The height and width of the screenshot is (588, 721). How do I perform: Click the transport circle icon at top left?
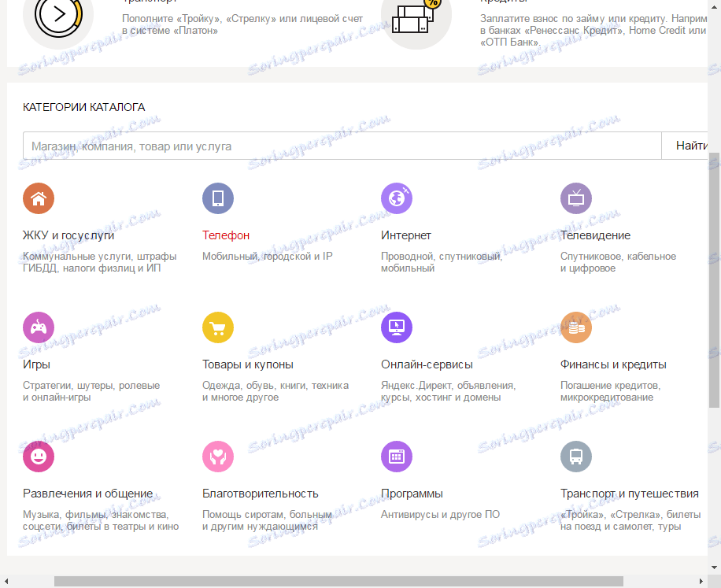click(58, 18)
